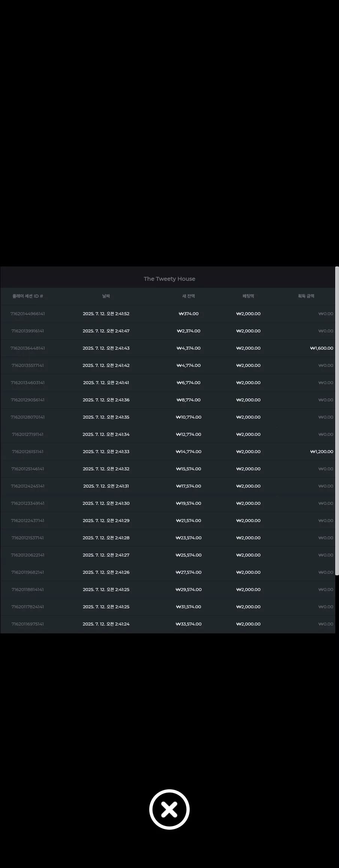Select session ID 71620136448141
Screen dimensions: 339x868
coord(28,348)
